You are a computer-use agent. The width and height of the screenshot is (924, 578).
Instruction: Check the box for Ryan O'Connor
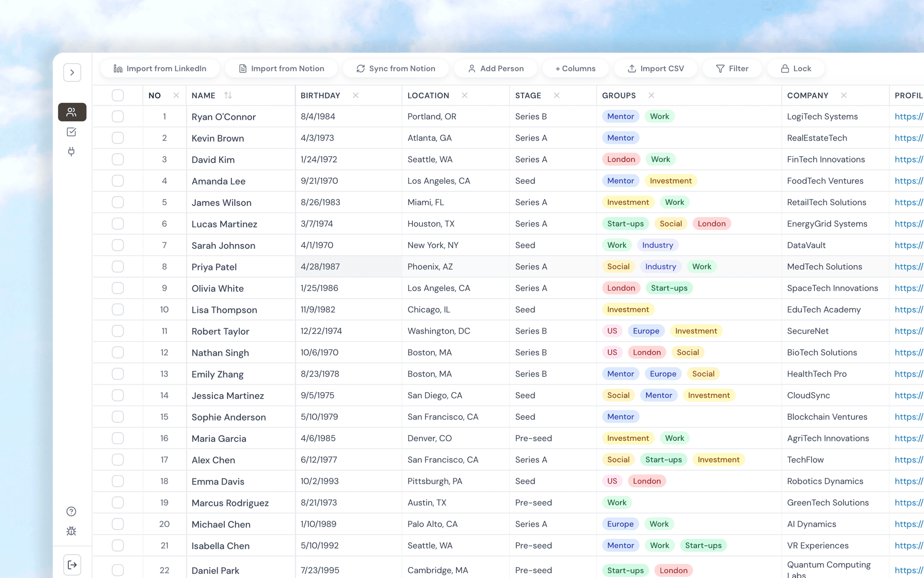coord(118,116)
